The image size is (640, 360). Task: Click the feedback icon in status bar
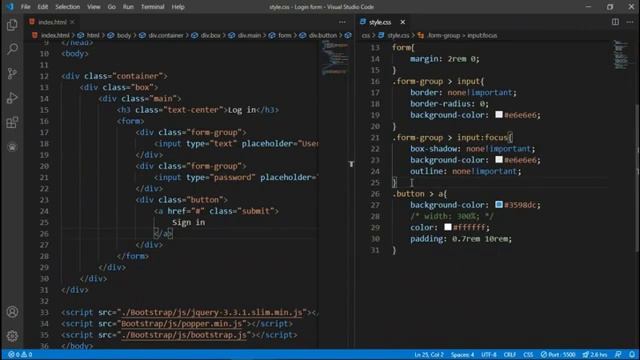click(618, 355)
